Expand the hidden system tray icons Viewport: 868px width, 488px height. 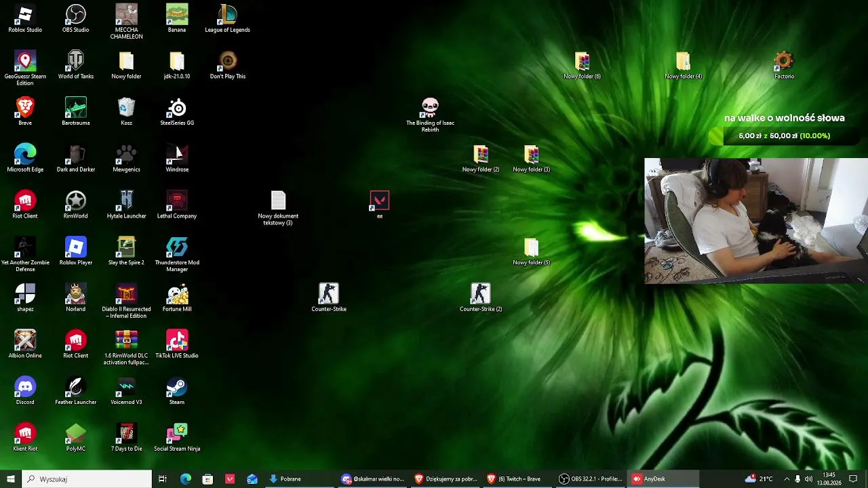pyautogui.click(x=787, y=479)
